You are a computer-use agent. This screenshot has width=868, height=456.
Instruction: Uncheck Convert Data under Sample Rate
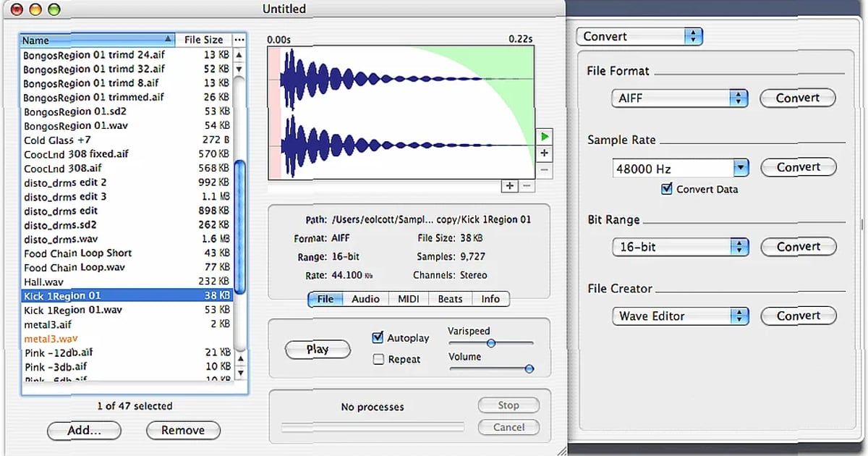tap(666, 189)
